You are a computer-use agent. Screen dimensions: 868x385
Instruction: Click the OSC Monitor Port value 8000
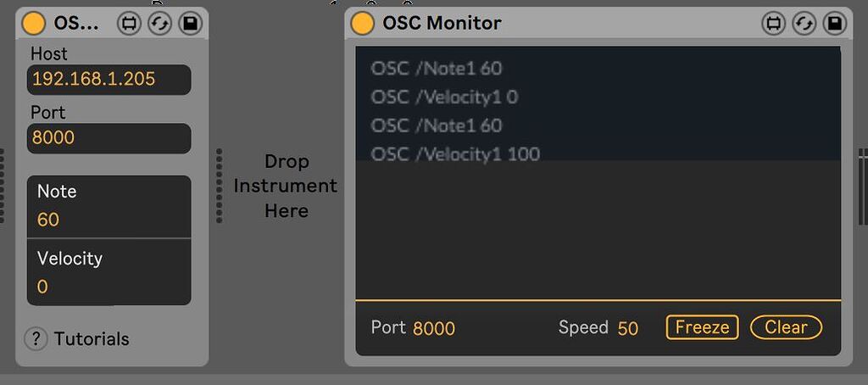(434, 328)
